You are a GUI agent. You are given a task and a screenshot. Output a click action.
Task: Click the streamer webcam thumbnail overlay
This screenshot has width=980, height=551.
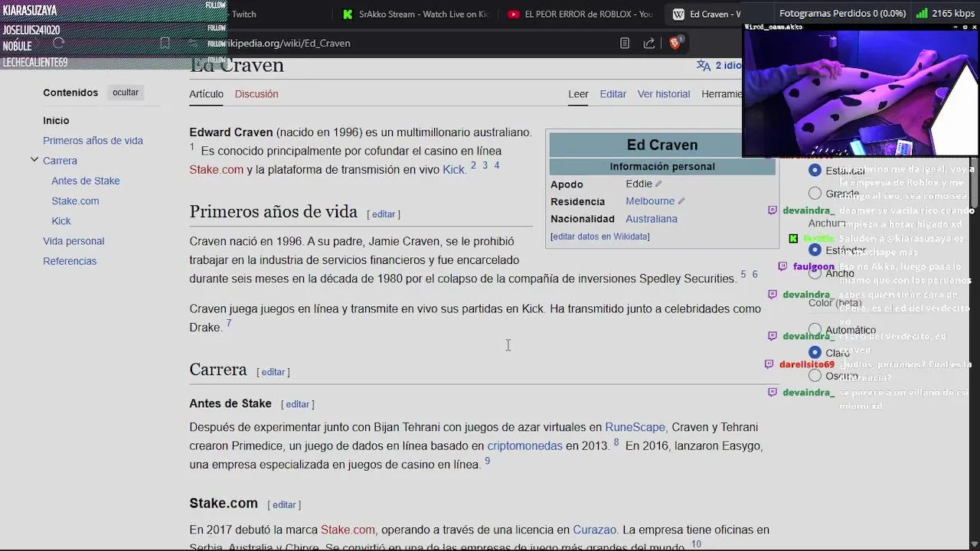point(861,92)
